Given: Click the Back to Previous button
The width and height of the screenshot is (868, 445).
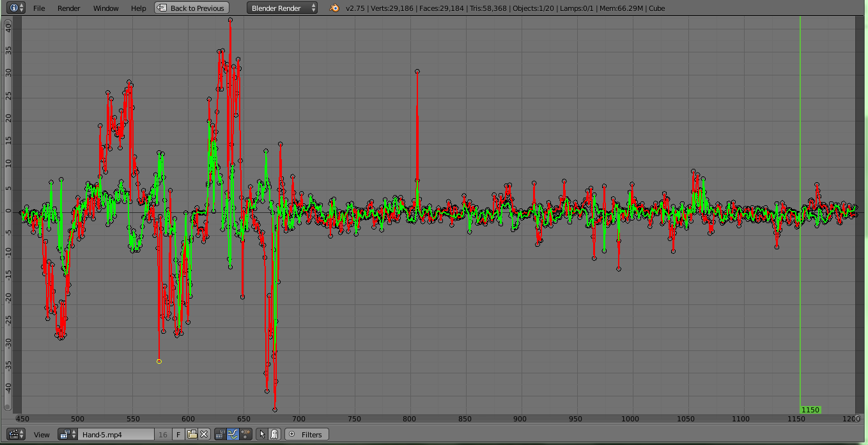Looking at the screenshot, I should point(192,8).
